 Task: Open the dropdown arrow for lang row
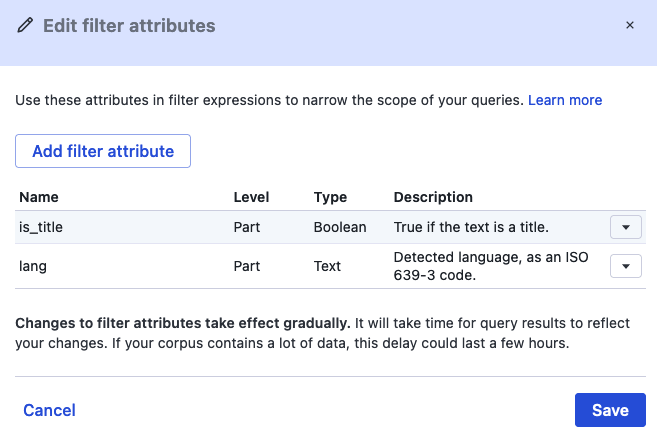coord(625,266)
